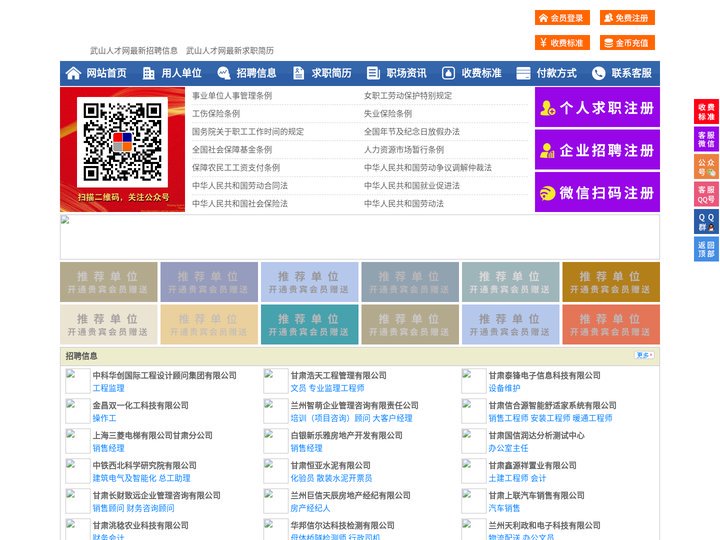Open the 公众号 sidebar widget
This screenshot has width=720, height=540.
coord(706,167)
